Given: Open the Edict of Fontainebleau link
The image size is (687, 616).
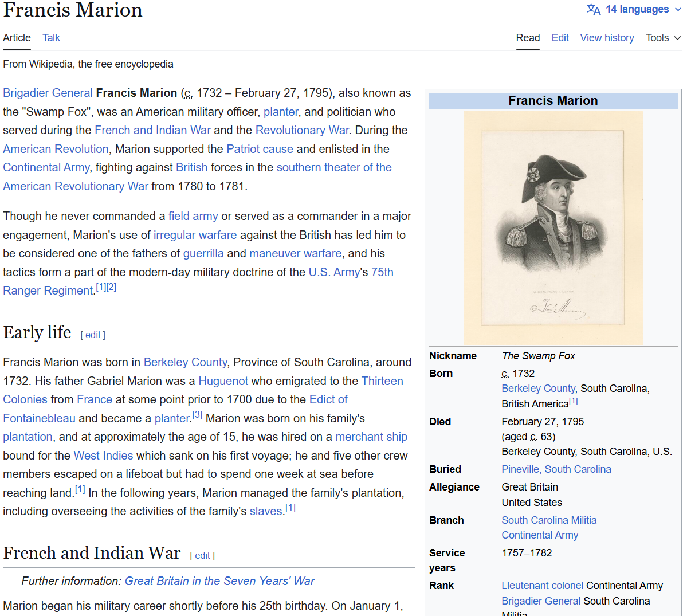Looking at the screenshot, I should coord(328,400).
